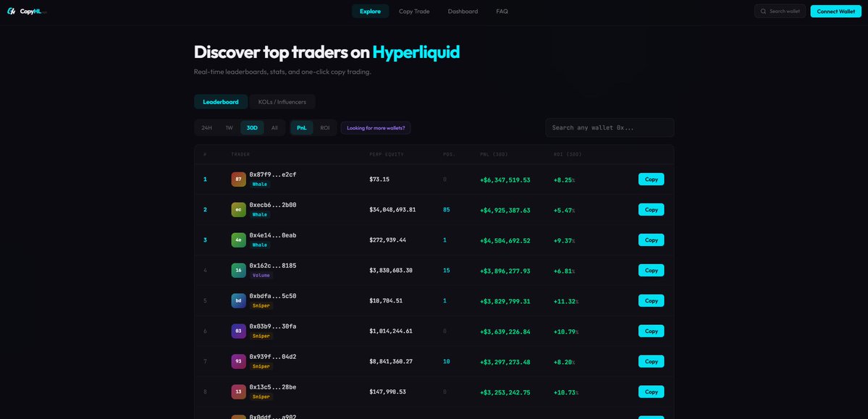Click PnL value +$3,253,242.75
This screenshot has width=868, height=419.
coord(505,392)
